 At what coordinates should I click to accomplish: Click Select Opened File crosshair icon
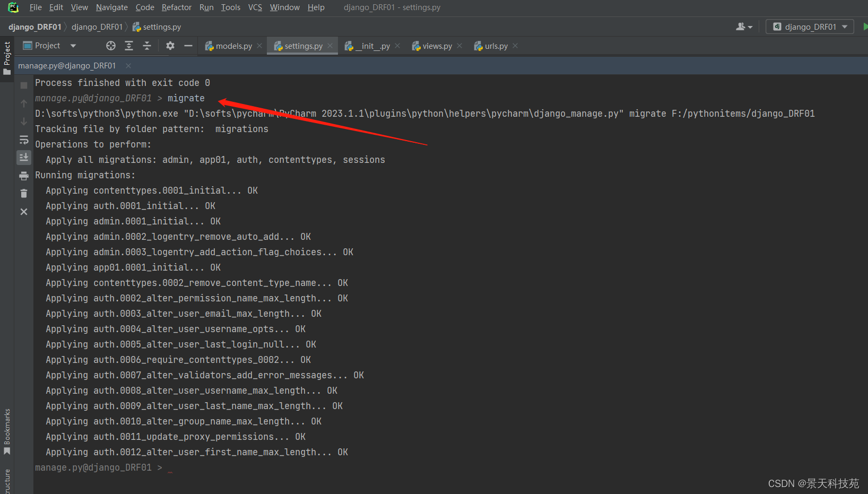[x=110, y=45]
